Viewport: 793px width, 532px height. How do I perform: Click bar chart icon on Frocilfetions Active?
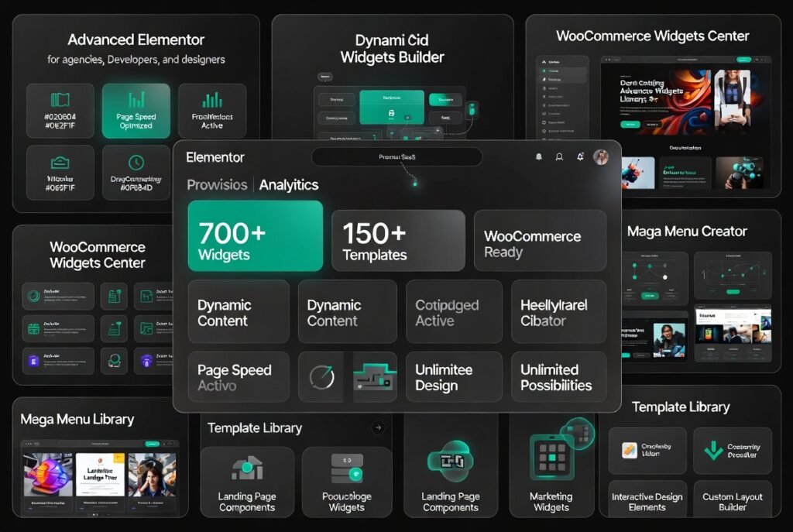point(212,100)
